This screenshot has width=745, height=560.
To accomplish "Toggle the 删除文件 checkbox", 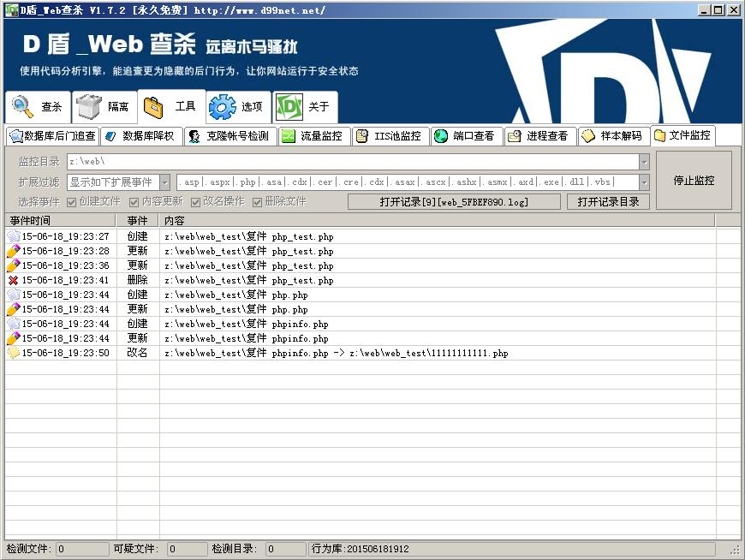I will point(257,202).
